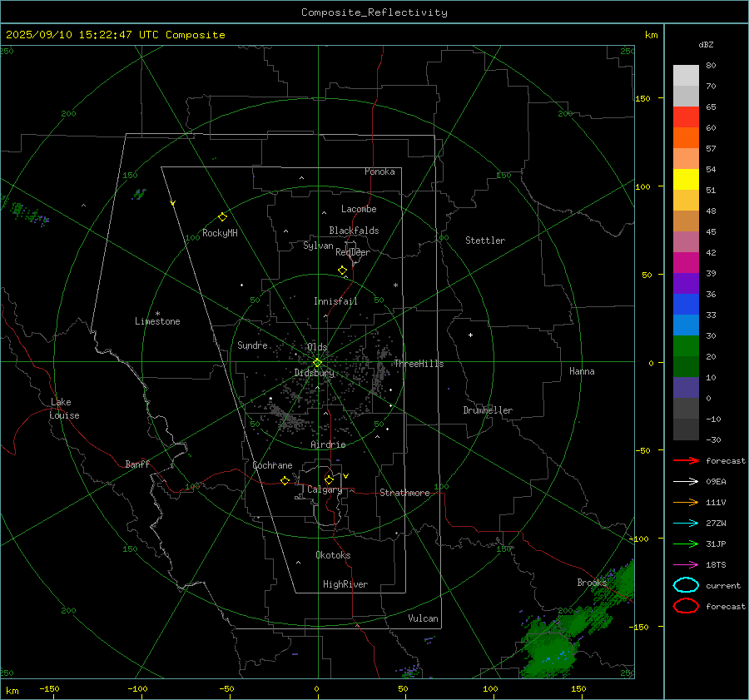The image size is (749, 700).
Task: Click the Banff label
Action: (x=137, y=464)
